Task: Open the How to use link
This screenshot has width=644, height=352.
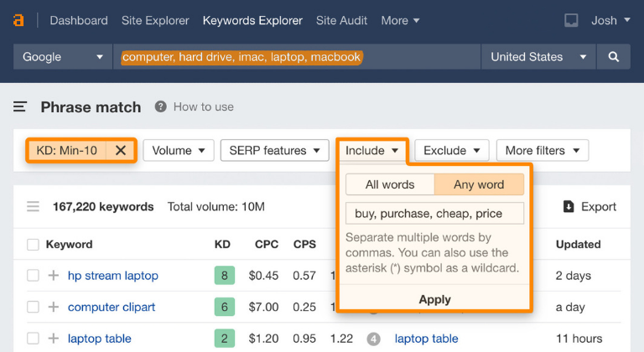Action: click(203, 106)
